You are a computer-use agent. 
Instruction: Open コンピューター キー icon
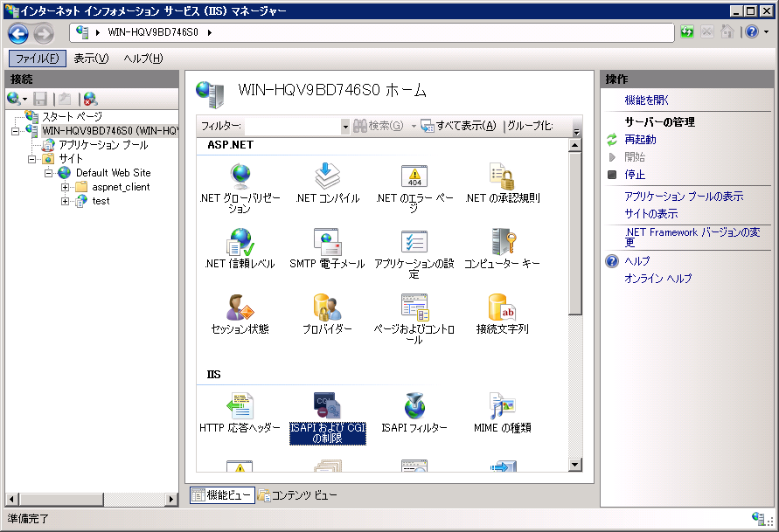502,242
